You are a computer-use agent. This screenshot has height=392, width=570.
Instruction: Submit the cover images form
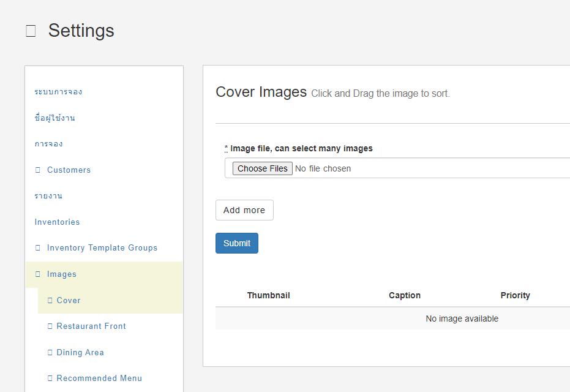[237, 243]
